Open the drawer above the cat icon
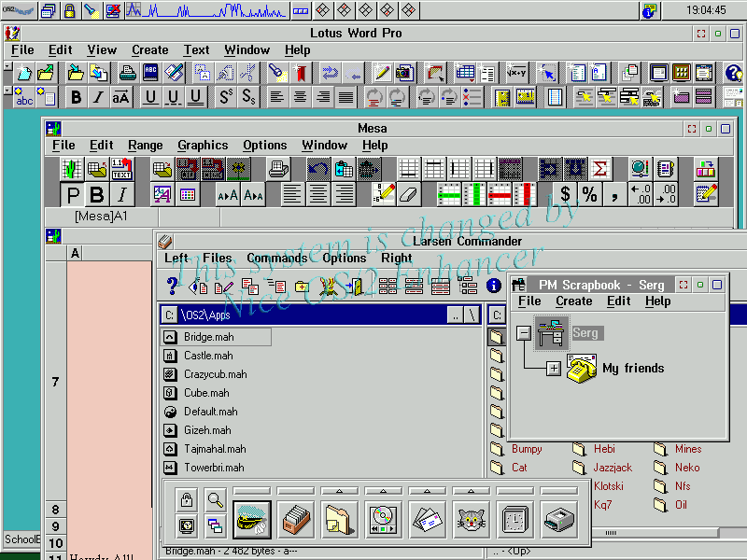The image size is (747, 560). pyautogui.click(x=471, y=491)
